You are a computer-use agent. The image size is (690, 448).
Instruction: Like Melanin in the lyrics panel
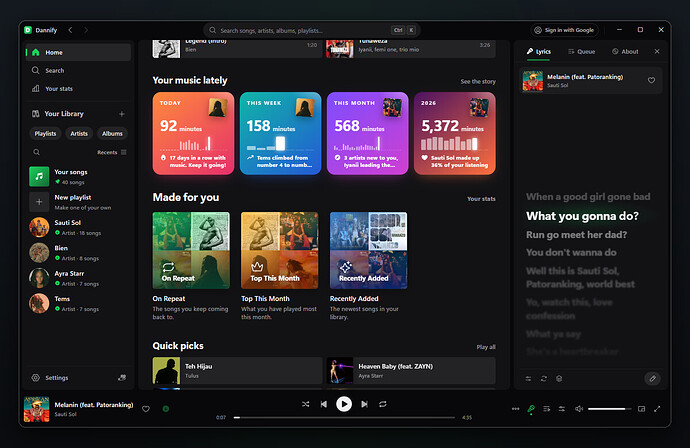tap(651, 80)
